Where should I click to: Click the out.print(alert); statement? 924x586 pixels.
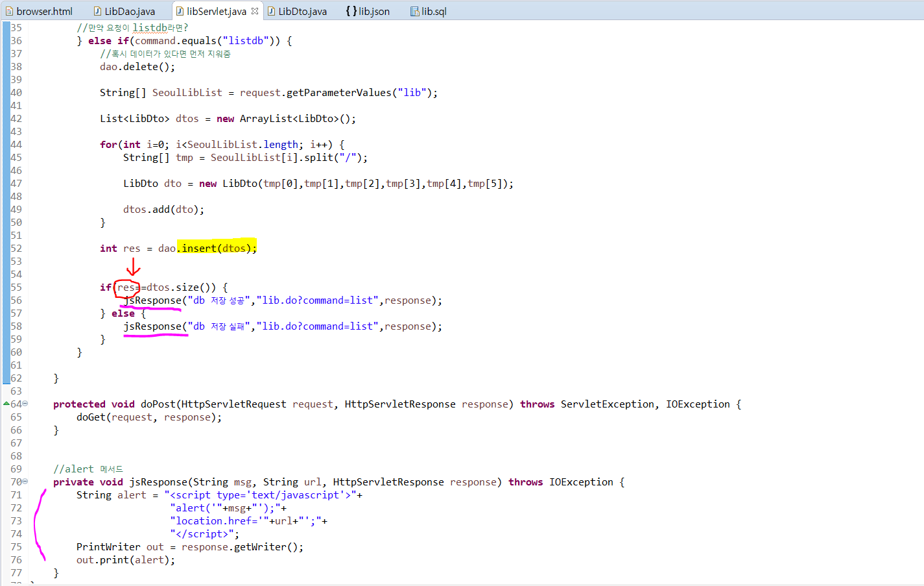click(126, 559)
